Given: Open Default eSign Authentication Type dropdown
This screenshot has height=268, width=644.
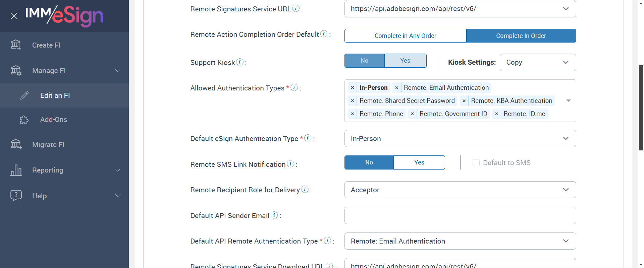Looking at the screenshot, I should (460, 139).
